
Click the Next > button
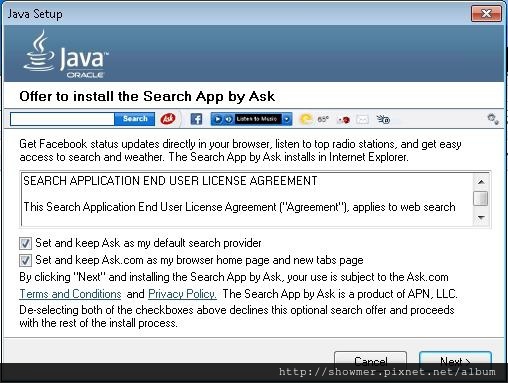pyautogui.click(x=455, y=361)
